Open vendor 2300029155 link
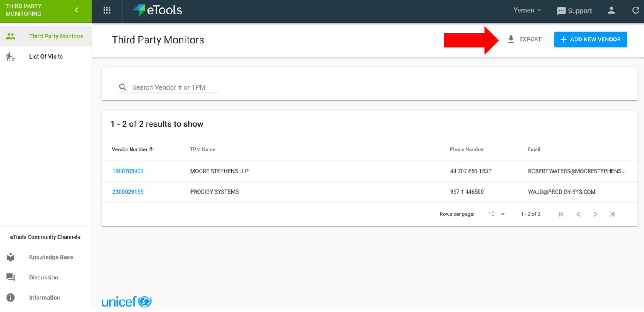The width and height of the screenshot is (644, 312). pyautogui.click(x=128, y=192)
